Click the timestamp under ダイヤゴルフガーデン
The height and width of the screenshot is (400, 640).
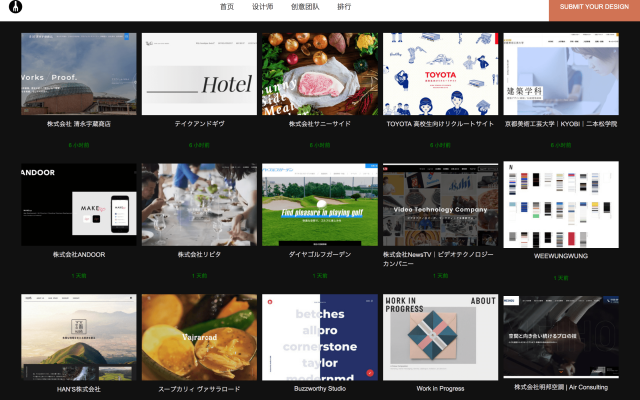(320, 276)
